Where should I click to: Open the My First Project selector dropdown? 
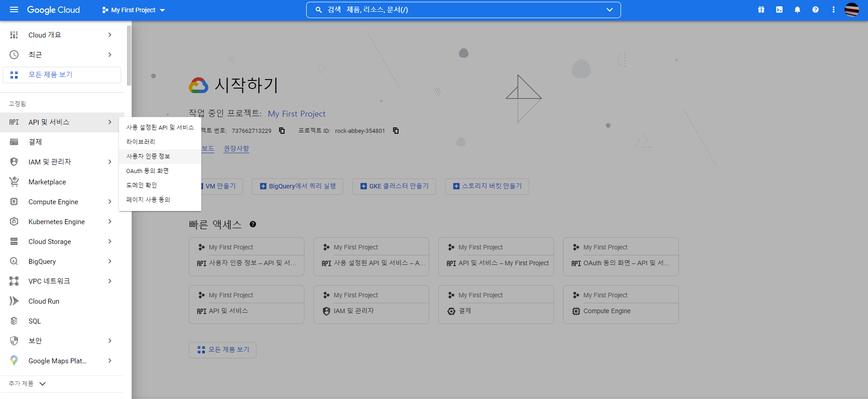pyautogui.click(x=133, y=10)
